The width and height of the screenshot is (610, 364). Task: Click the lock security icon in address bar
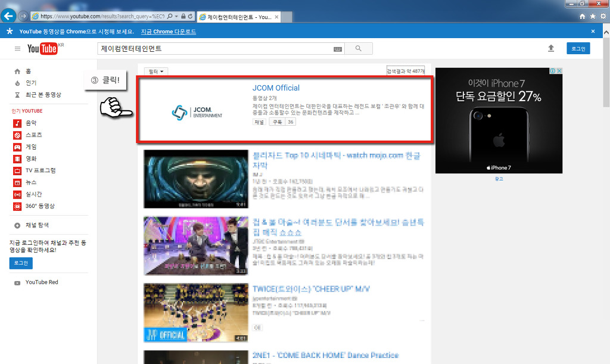pyautogui.click(x=183, y=16)
